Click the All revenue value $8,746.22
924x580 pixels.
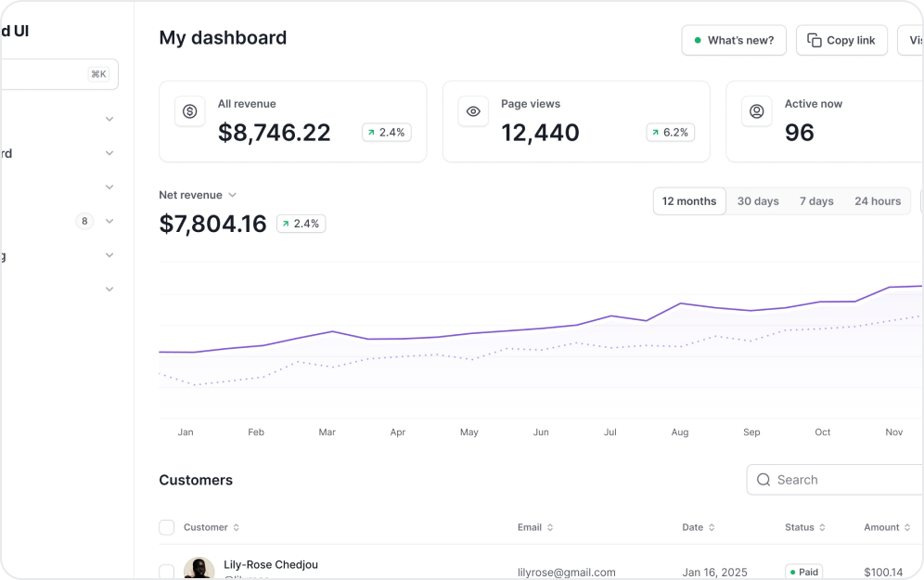point(275,133)
